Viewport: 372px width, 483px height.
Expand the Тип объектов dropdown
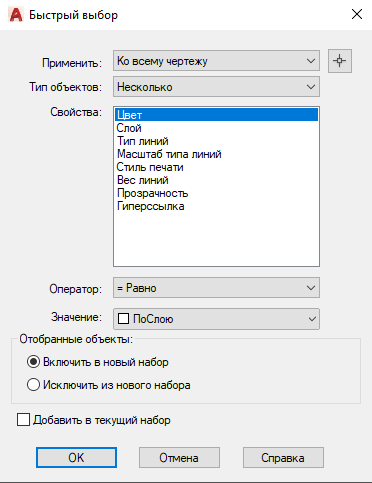coord(216,87)
